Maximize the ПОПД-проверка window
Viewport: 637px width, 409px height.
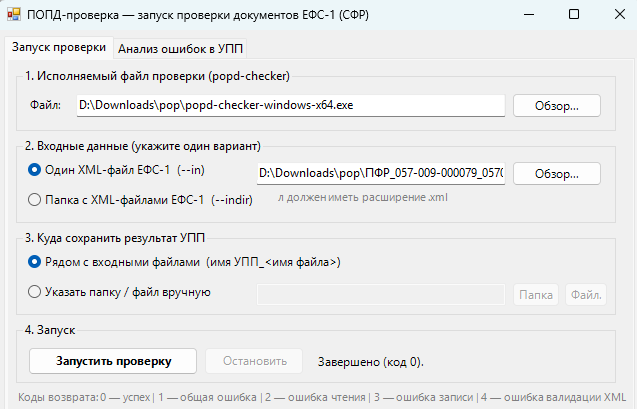point(574,15)
